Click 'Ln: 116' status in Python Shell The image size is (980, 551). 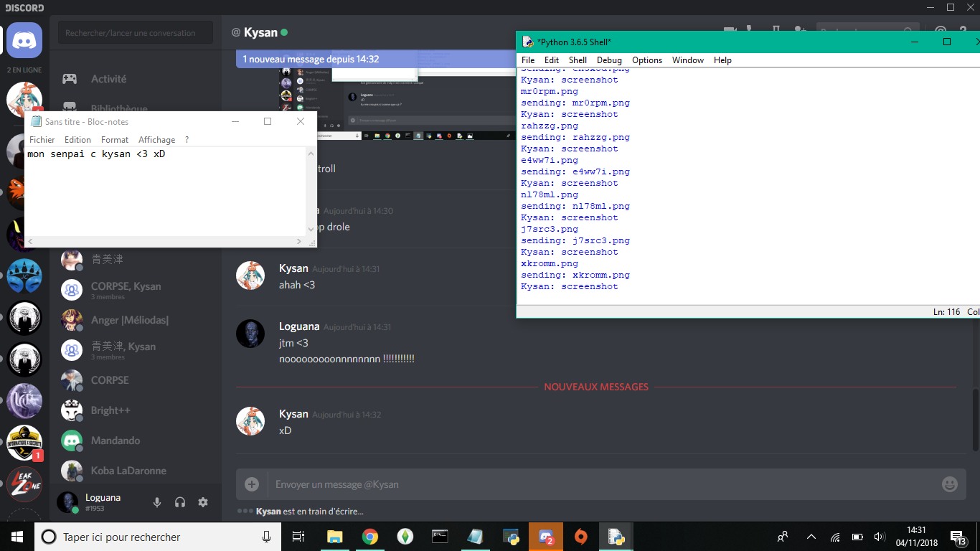point(946,312)
